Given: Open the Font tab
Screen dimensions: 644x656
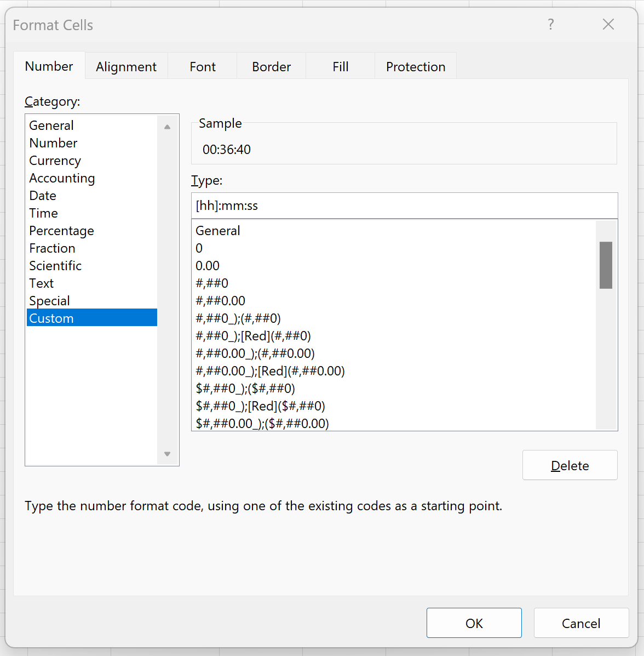Looking at the screenshot, I should click(203, 66).
